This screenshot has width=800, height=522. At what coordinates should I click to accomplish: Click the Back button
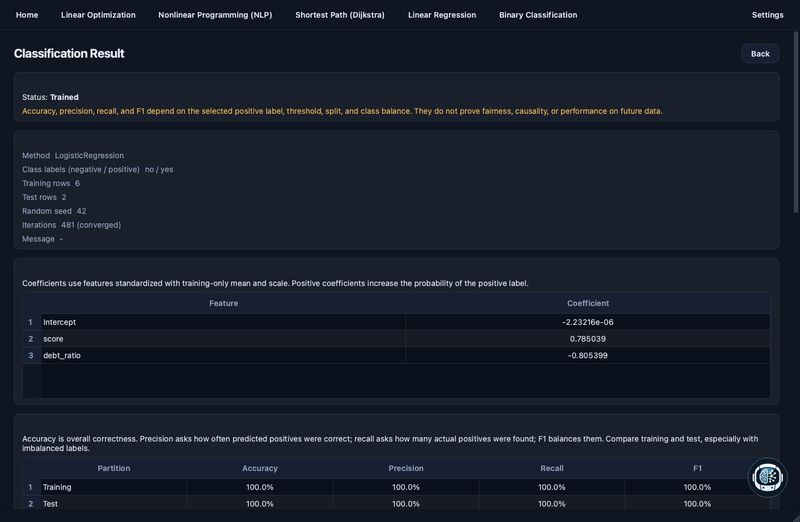pyautogui.click(x=760, y=54)
